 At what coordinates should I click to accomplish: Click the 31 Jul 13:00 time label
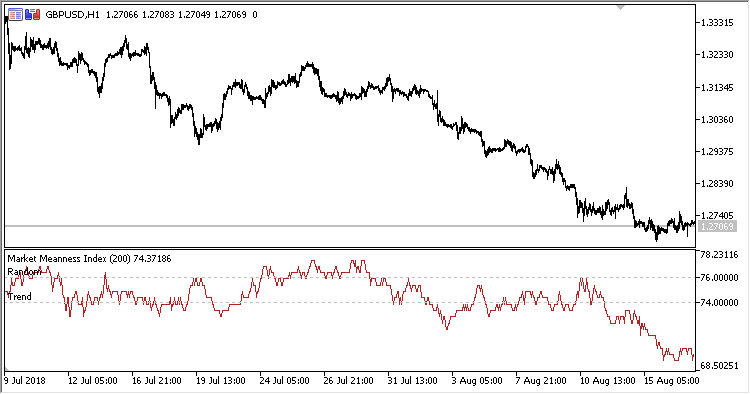412,381
